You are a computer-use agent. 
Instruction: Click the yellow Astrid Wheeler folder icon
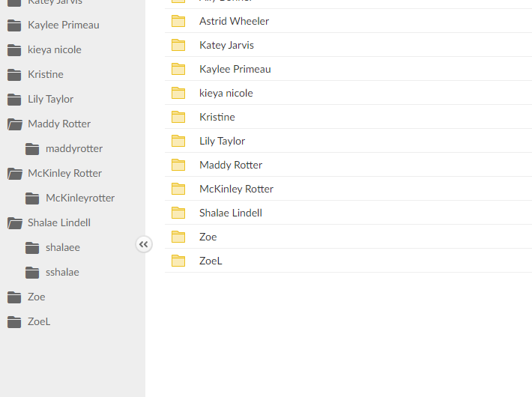click(x=178, y=21)
